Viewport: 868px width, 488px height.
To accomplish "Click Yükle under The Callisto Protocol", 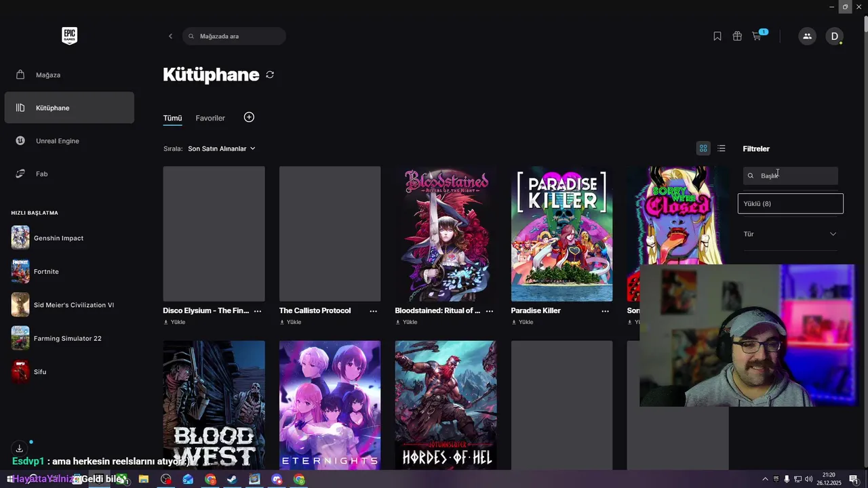I will point(290,322).
